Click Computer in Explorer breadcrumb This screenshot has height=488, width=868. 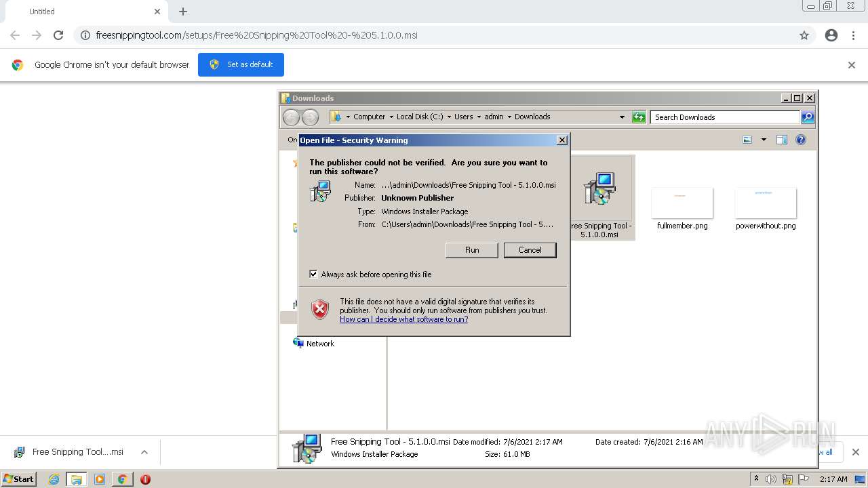[369, 117]
